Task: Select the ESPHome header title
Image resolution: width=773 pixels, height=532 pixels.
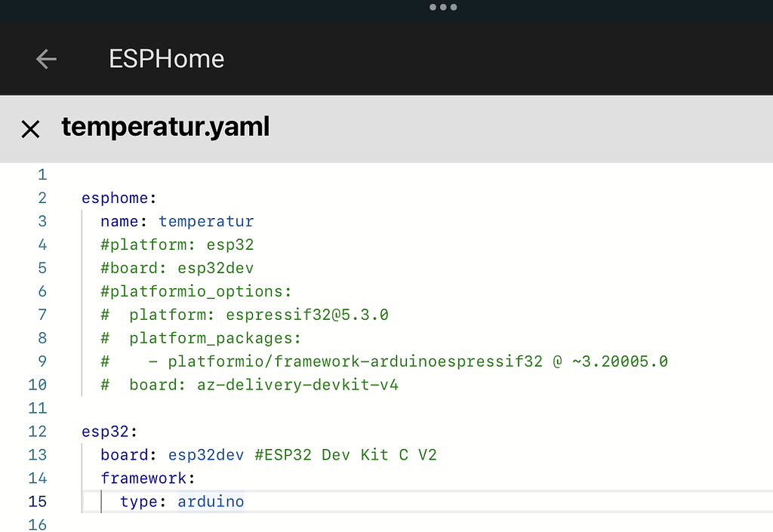Action: [x=166, y=58]
